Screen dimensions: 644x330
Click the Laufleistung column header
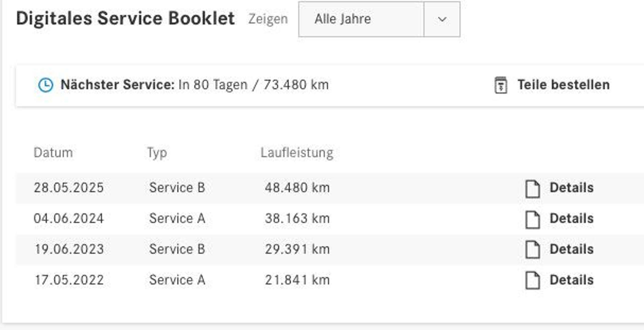[297, 153]
